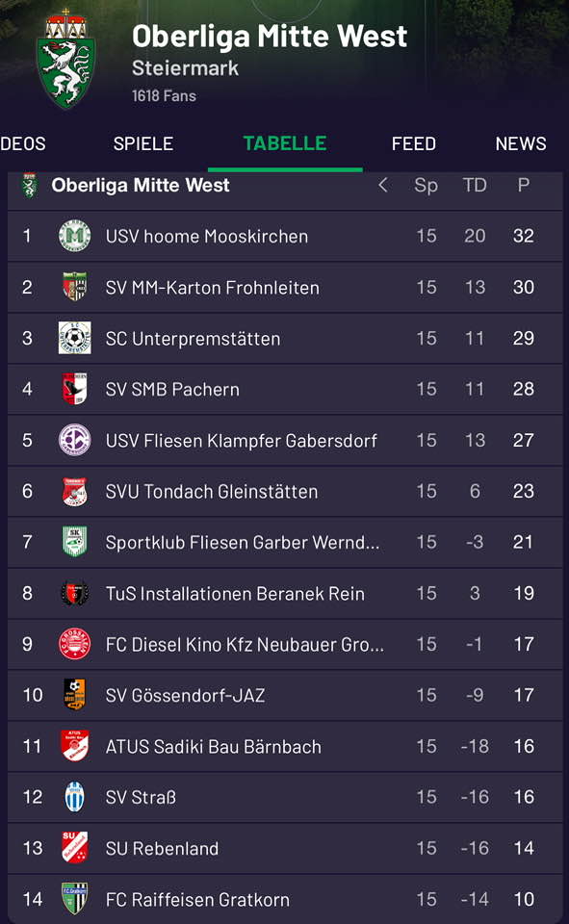Select the TABELLE tab
The width and height of the screenshot is (569, 924).
click(x=285, y=143)
